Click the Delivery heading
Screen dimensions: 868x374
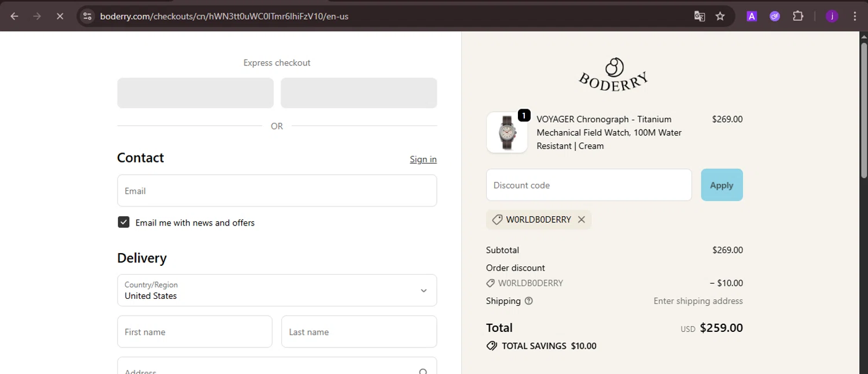(142, 258)
